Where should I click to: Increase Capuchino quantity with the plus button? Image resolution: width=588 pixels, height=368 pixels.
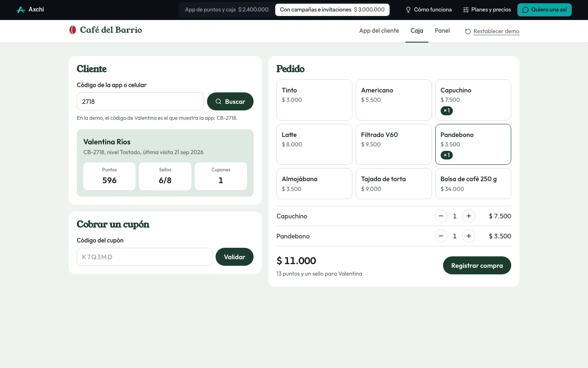469,216
